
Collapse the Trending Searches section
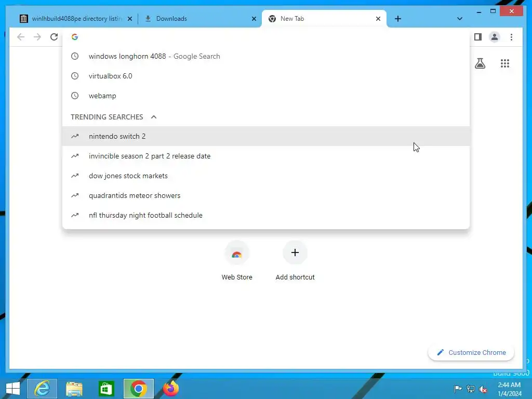click(x=154, y=117)
